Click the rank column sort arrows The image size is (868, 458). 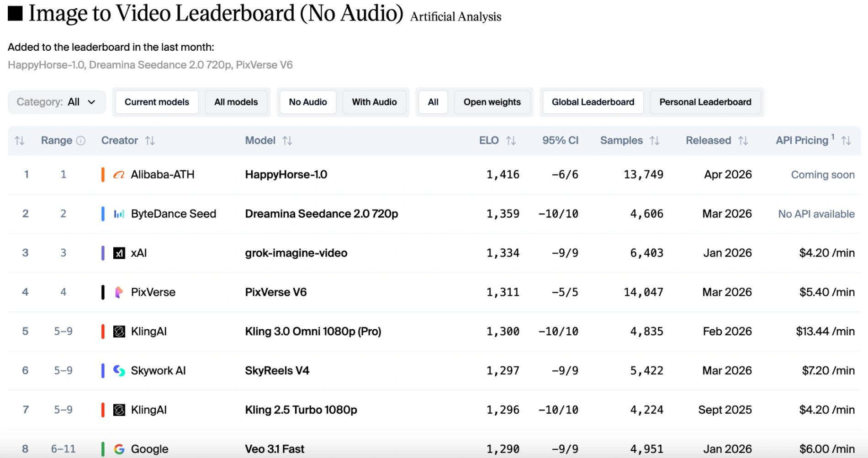[x=20, y=141]
